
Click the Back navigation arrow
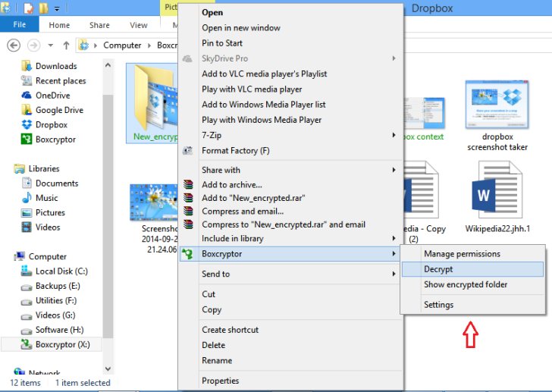(x=14, y=45)
